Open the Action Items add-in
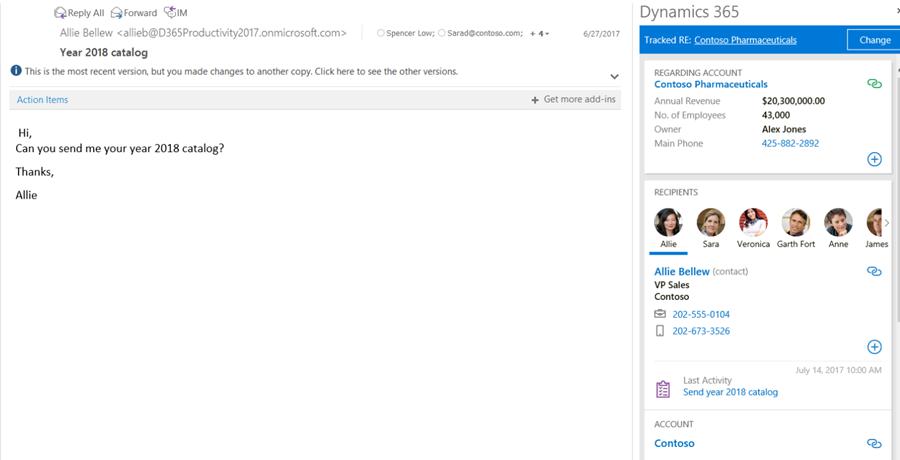Screen dimensions: 900x460 coord(42,100)
